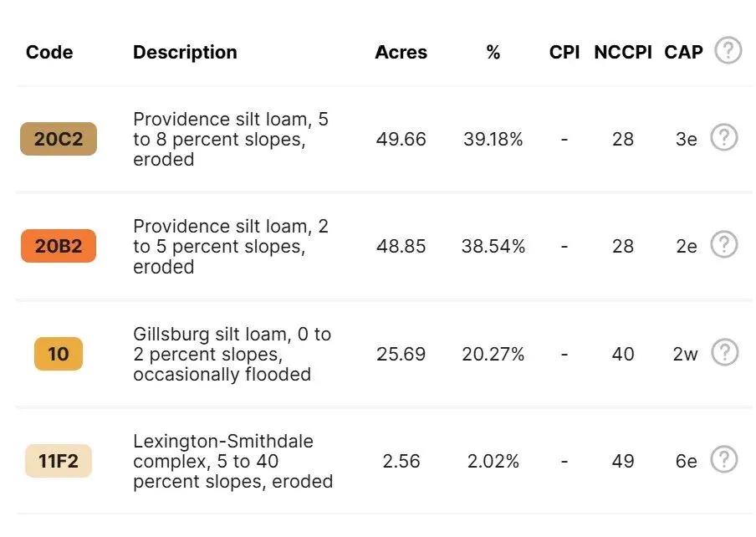756x537 pixels.
Task: Click the help icon in the table header
Action: pyautogui.click(x=728, y=50)
